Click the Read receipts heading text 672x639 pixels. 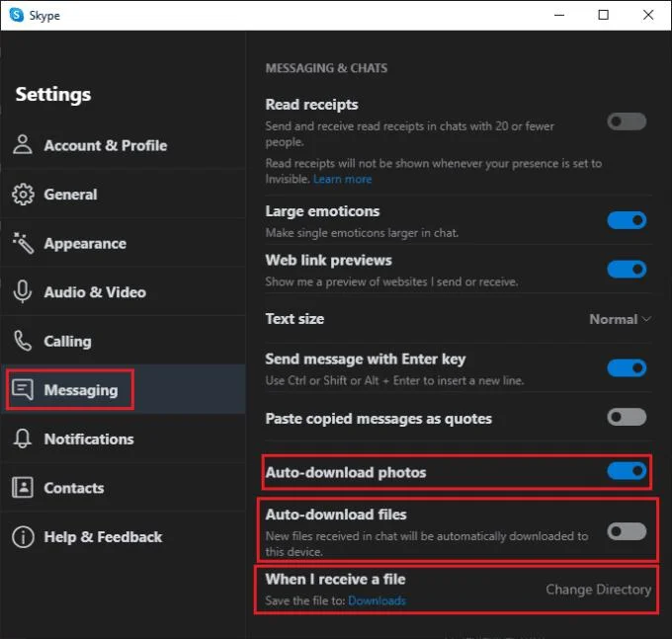(x=311, y=105)
